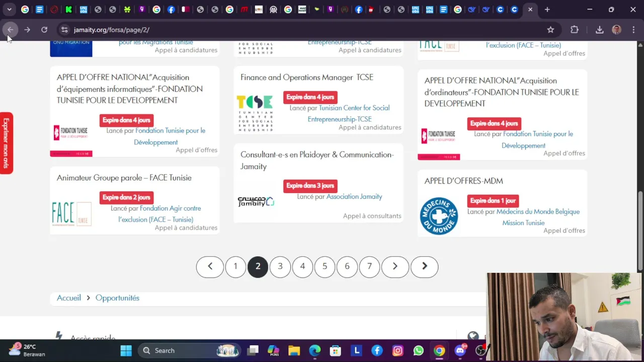
Task: Open the downloads icon in toolbar
Action: click(600, 30)
